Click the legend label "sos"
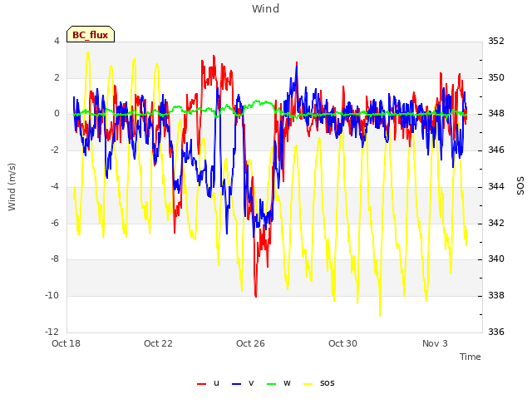532x399 pixels. 327,383
